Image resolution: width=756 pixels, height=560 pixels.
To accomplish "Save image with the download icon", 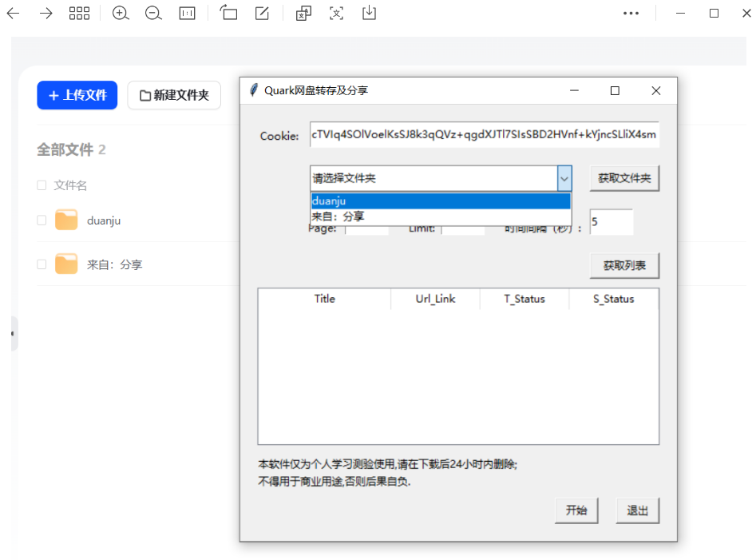I will click(369, 13).
